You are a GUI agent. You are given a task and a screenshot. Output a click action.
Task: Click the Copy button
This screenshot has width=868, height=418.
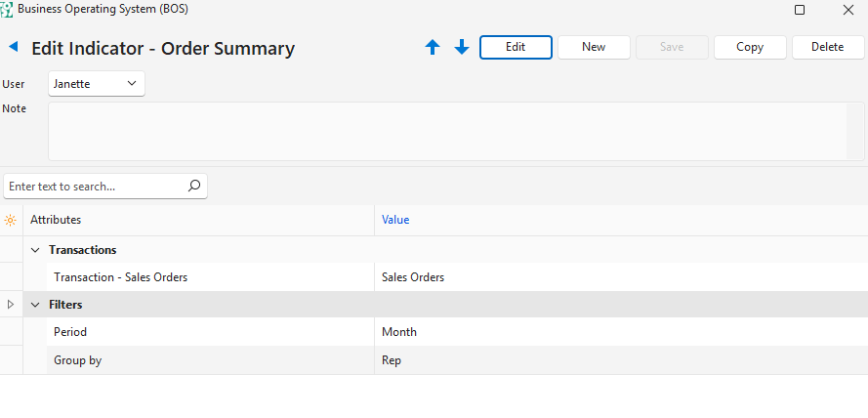tap(750, 47)
